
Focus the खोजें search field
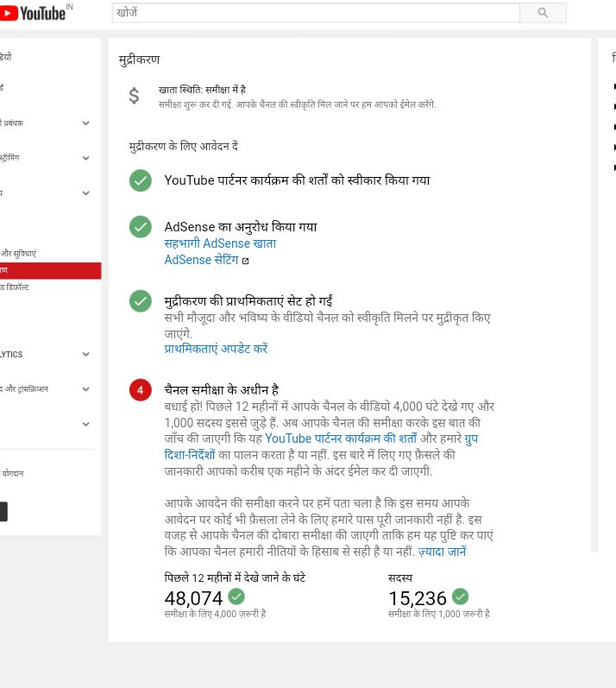[316, 13]
